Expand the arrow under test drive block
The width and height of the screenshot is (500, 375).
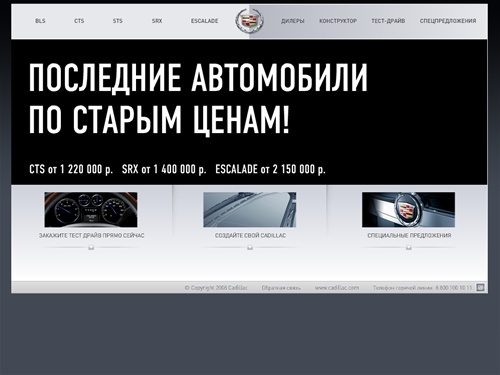(x=91, y=248)
